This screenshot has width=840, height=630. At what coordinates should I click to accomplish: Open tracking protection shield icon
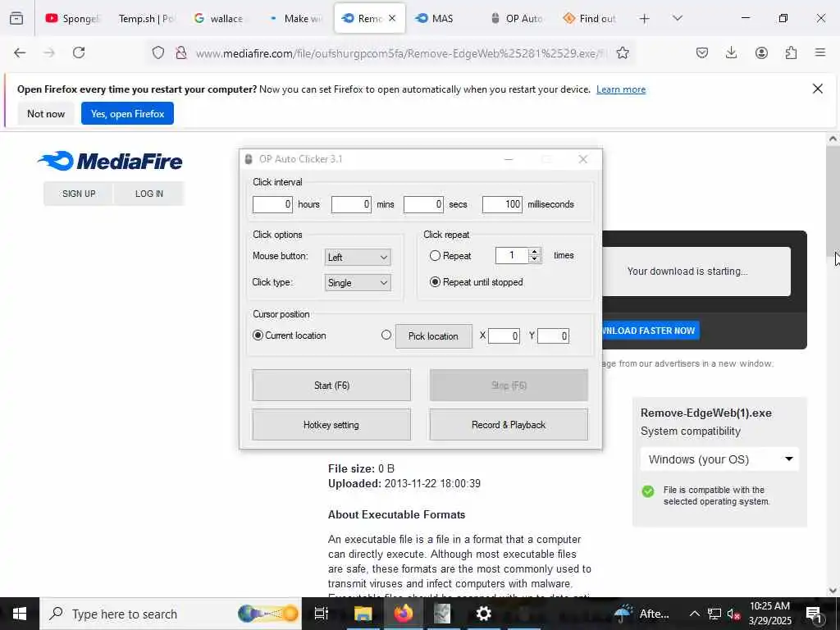pos(158,52)
